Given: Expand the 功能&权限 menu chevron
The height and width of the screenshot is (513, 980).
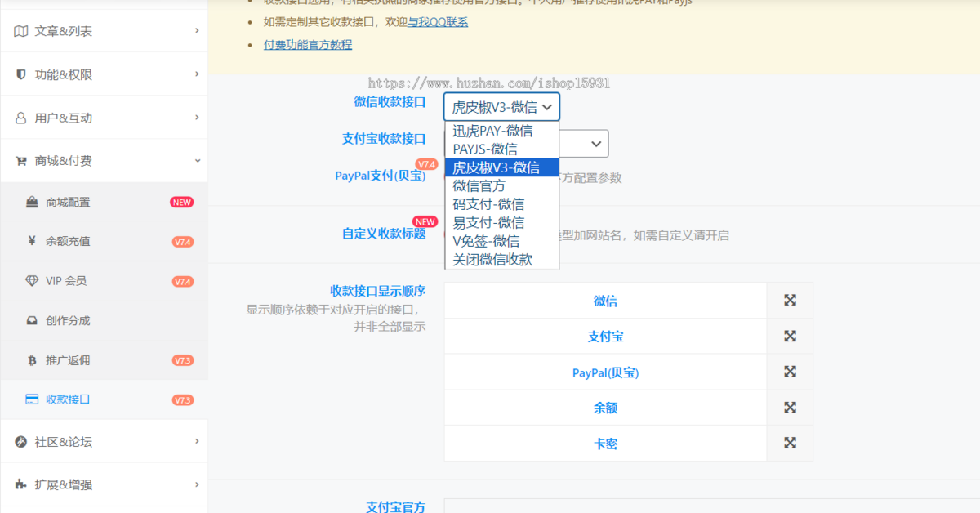Looking at the screenshot, I should coord(197,74).
